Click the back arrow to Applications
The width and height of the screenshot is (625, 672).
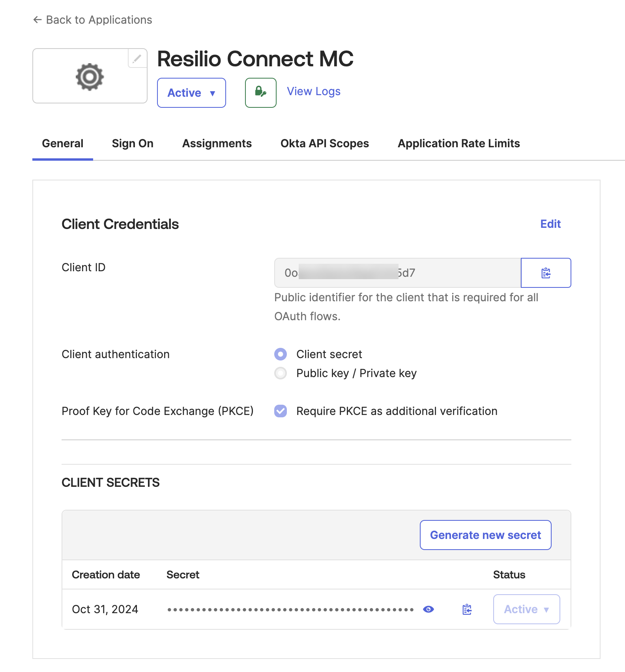click(37, 20)
